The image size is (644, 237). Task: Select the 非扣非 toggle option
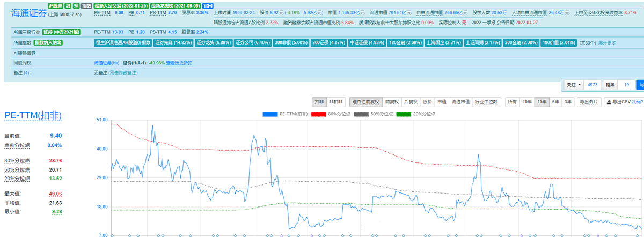[x=335, y=101]
